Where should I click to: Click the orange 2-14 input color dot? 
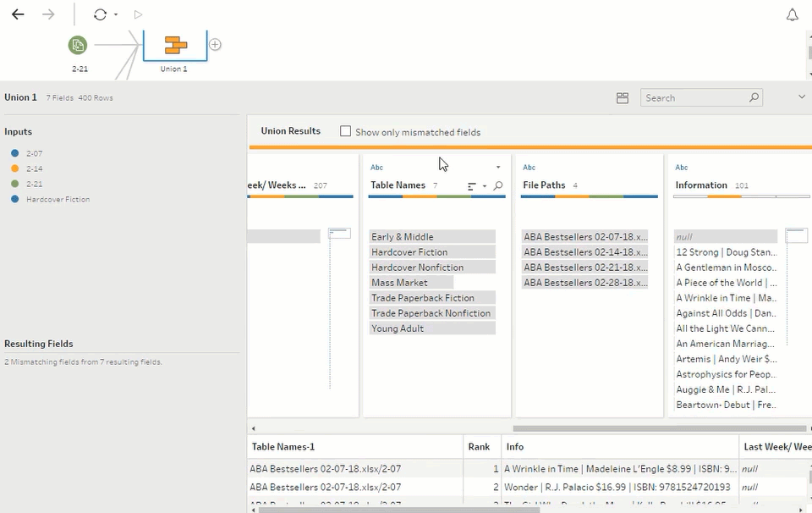pos(15,168)
